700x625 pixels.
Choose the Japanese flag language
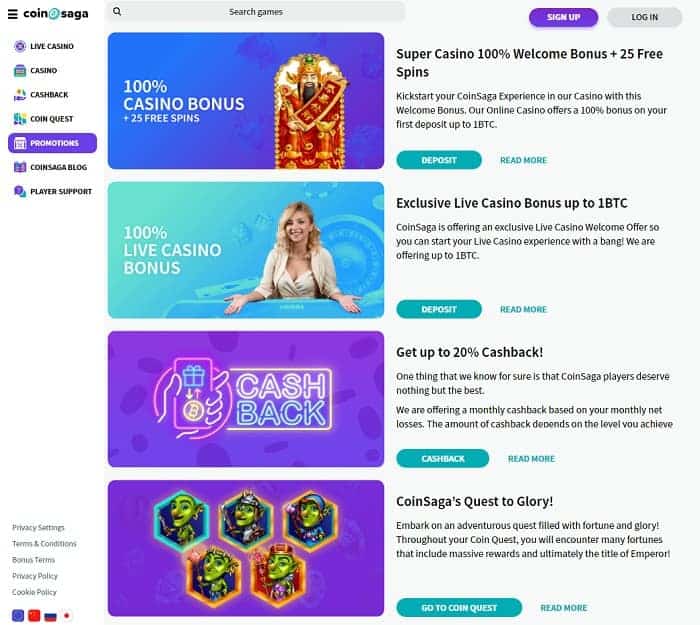(x=67, y=616)
